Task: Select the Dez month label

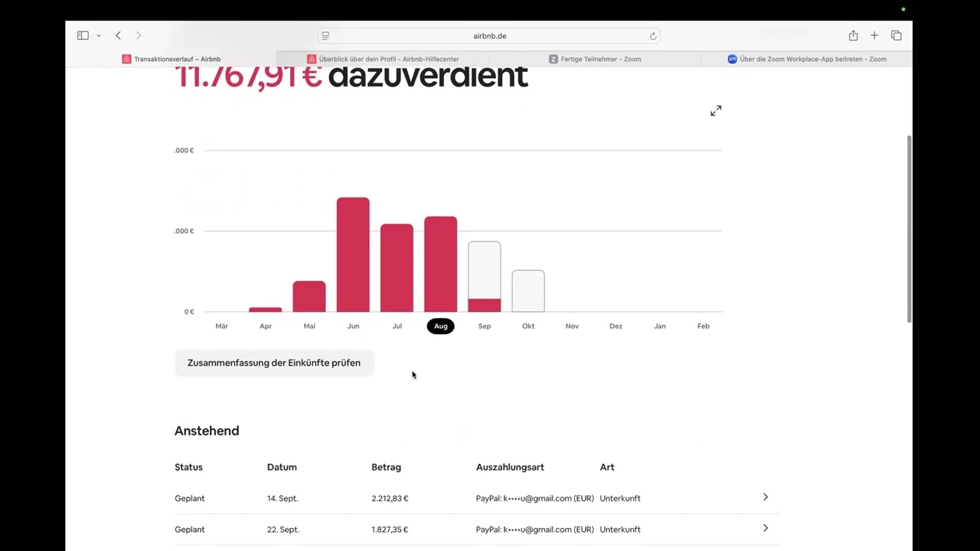Action: tap(616, 326)
